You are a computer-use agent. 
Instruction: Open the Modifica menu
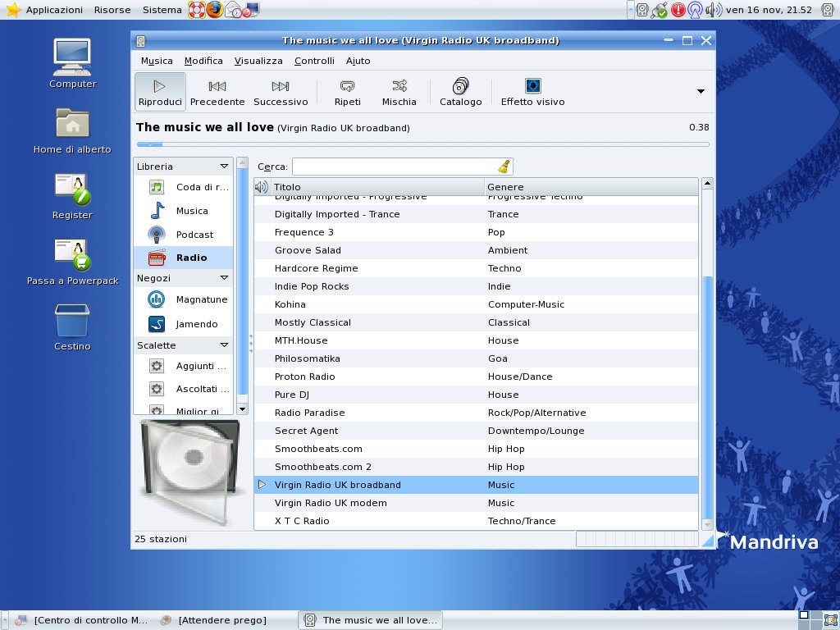click(203, 61)
